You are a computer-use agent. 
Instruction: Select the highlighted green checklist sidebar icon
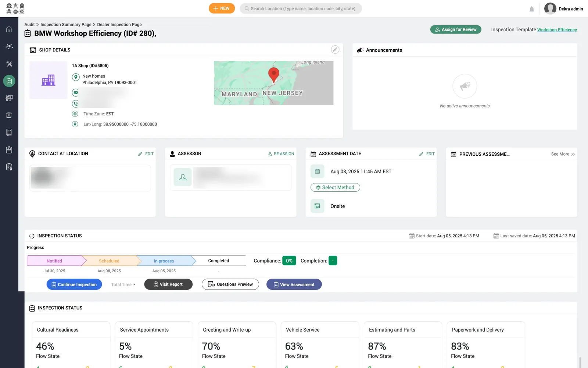click(x=9, y=81)
